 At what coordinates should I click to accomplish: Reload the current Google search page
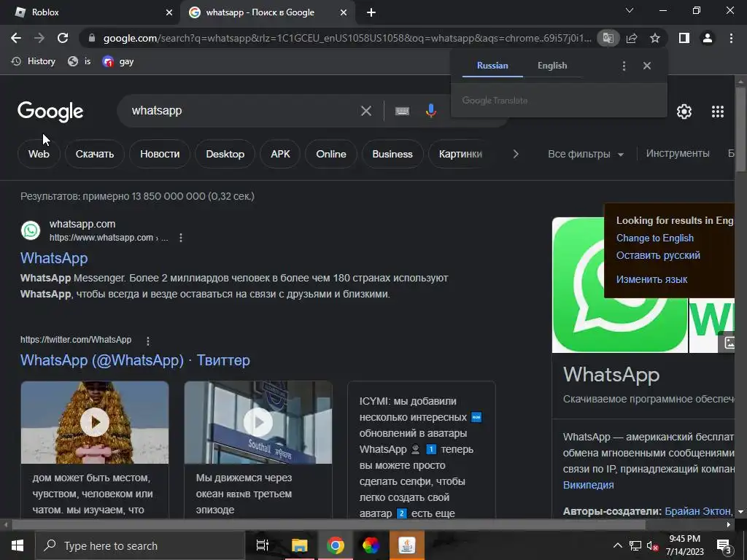point(63,38)
